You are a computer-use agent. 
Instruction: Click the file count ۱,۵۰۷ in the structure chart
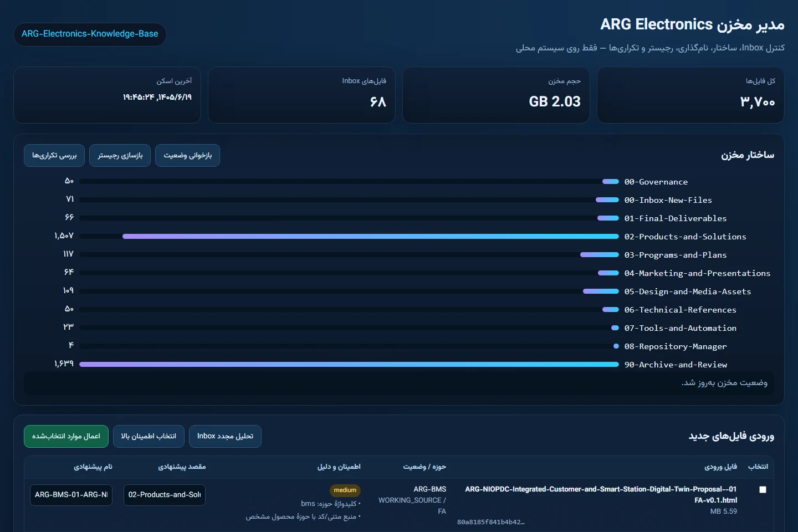tap(64, 236)
